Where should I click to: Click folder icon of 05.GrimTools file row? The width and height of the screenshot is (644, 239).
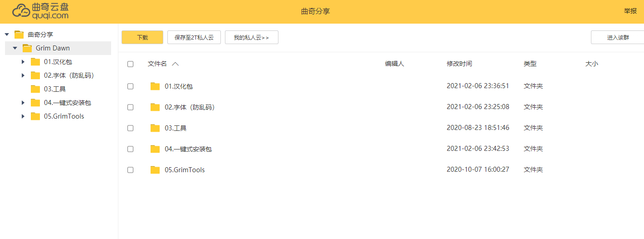155,170
